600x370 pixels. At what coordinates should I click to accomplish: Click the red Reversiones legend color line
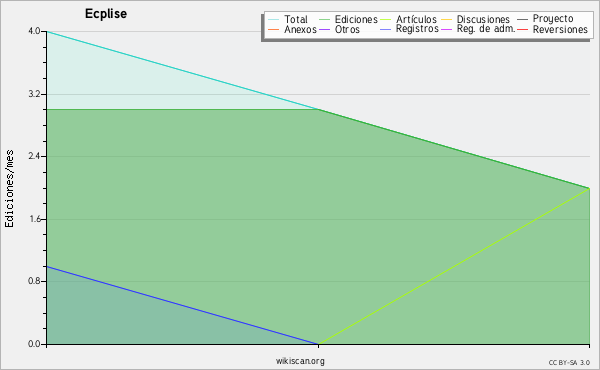pyautogui.click(x=522, y=29)
